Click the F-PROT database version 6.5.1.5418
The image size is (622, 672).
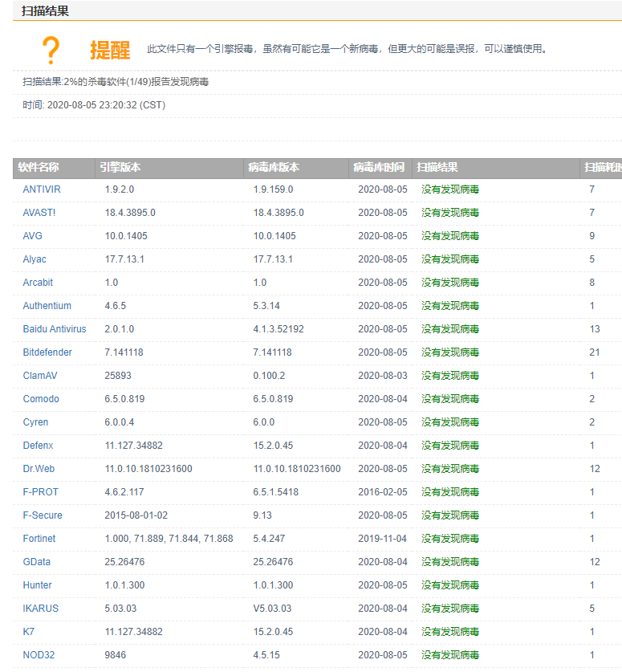tap(275, 492)
